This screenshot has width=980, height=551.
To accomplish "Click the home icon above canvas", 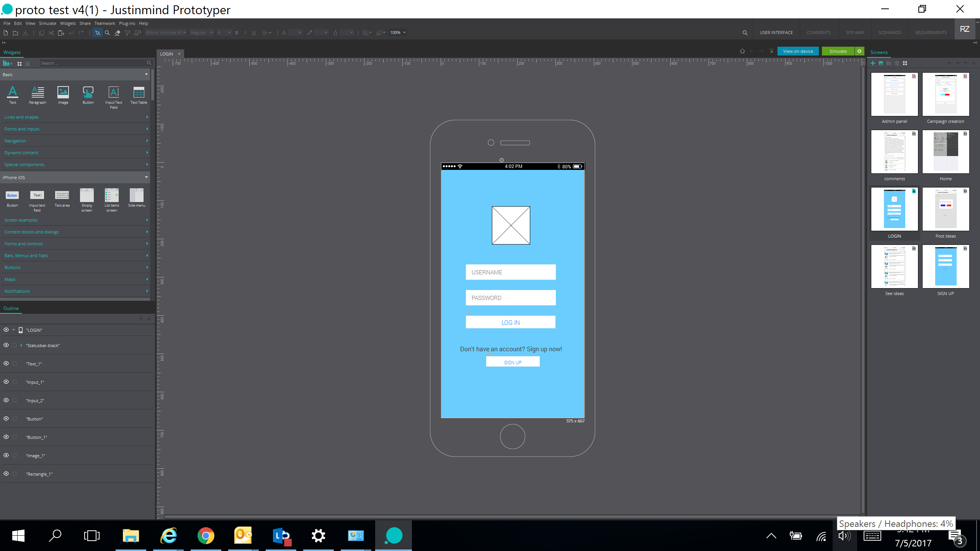I will (742, 51).
